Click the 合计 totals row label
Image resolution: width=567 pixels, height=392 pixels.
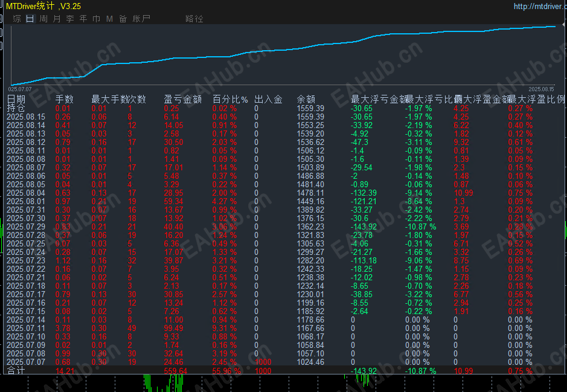[16, 371]
